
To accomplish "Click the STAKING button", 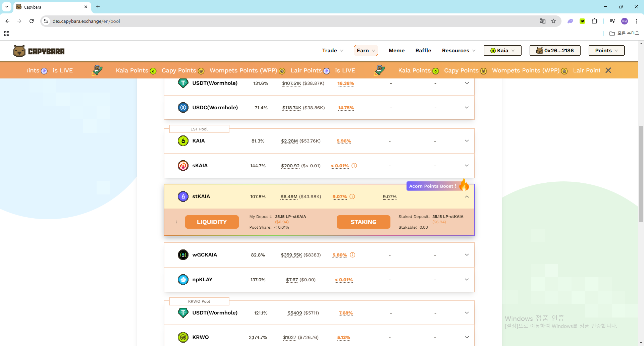I will tap(363, 222).
